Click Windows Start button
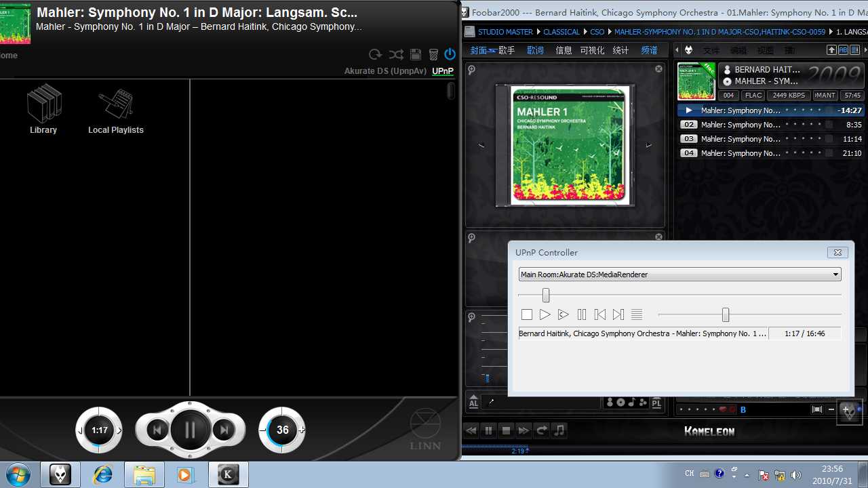This screenshot has width=868, height=488. 18,474
